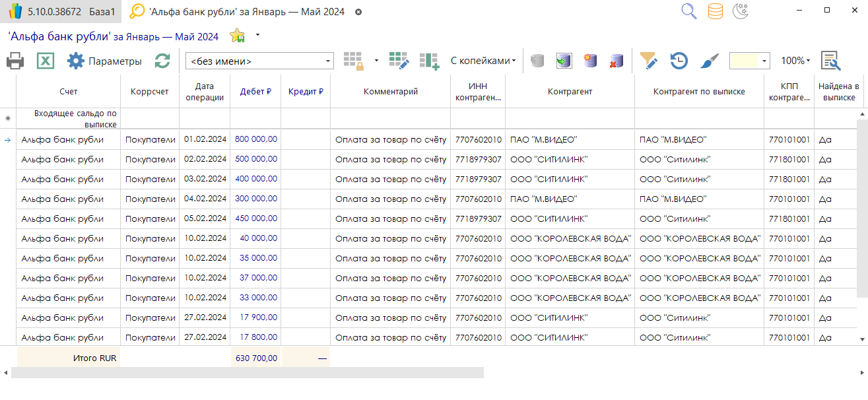
Task: Click the printer icon in the toolbar
Action: [x=15, y=61]
